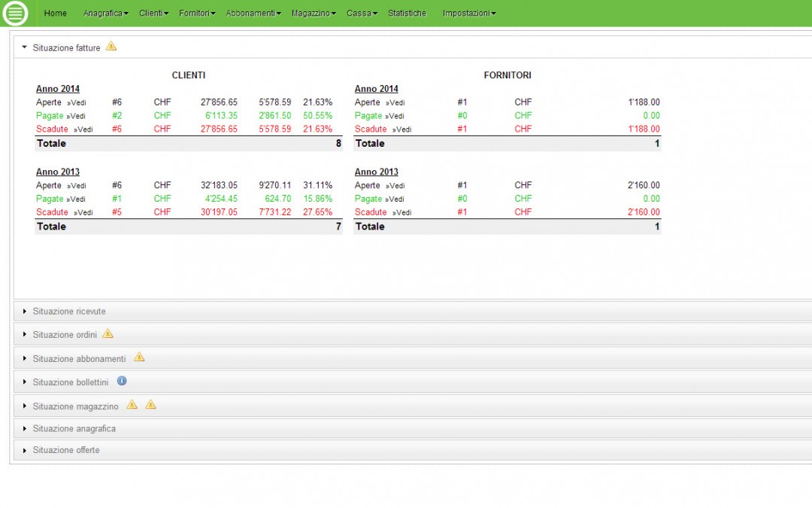Expand the Situazione offerte section
The image size is (812, 508).
coord(66,449)
